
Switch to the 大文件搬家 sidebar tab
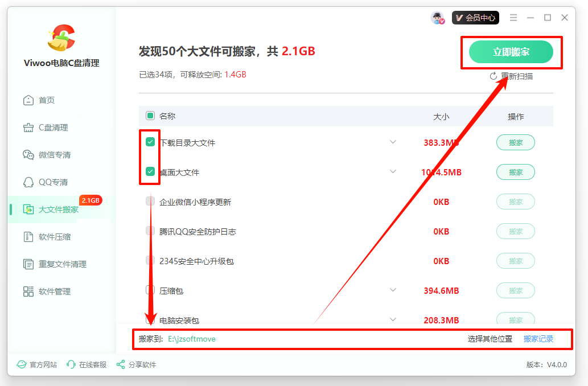[27, 209]
